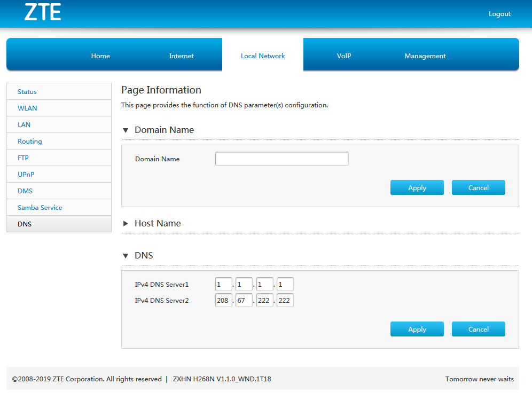Screen dimensions: 532x400
Task: Click third octet of DNS Server2
Action: click(x=264, y=300)
